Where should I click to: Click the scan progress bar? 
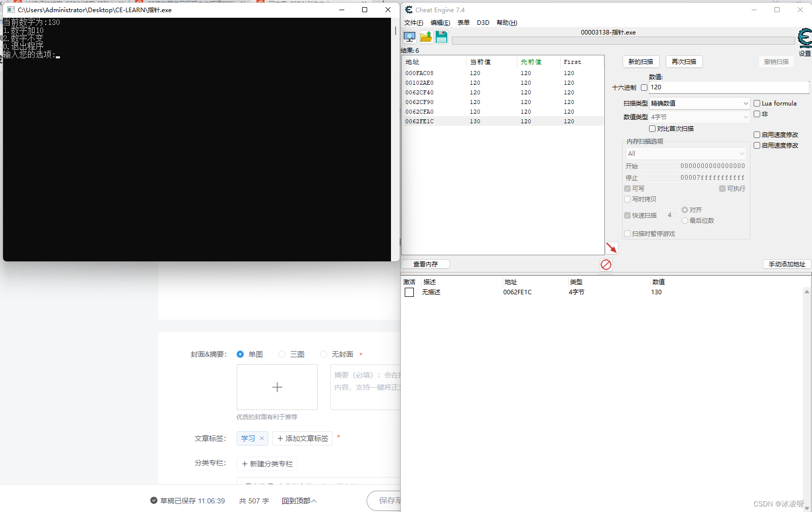coord(623,41)
